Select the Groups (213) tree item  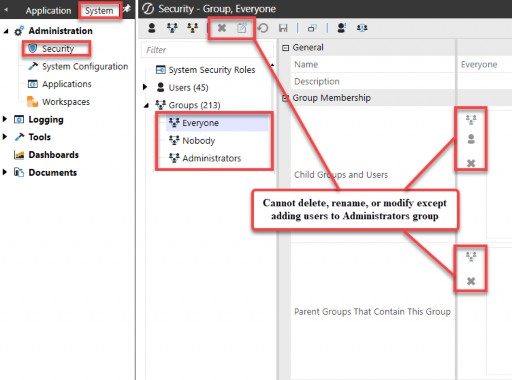pyautogui.click(x=194, y=105)
